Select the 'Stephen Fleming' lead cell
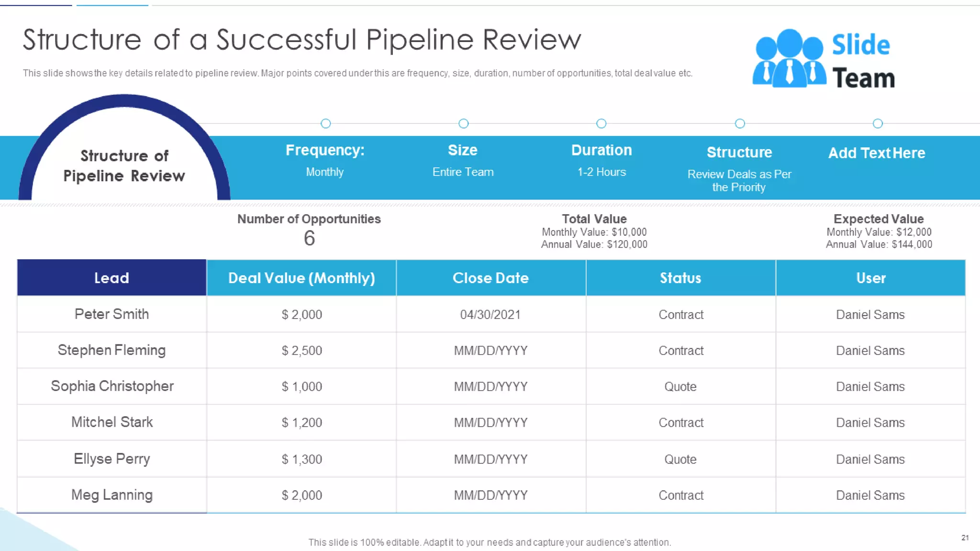The width and height of the screenshot is (980, 551). coord(111,350)
